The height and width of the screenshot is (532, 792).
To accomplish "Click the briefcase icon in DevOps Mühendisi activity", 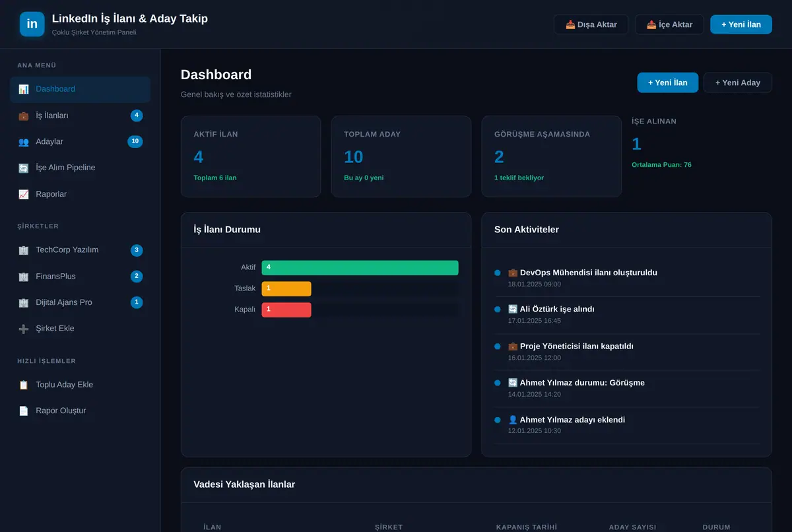I will [x=513, y=273].
